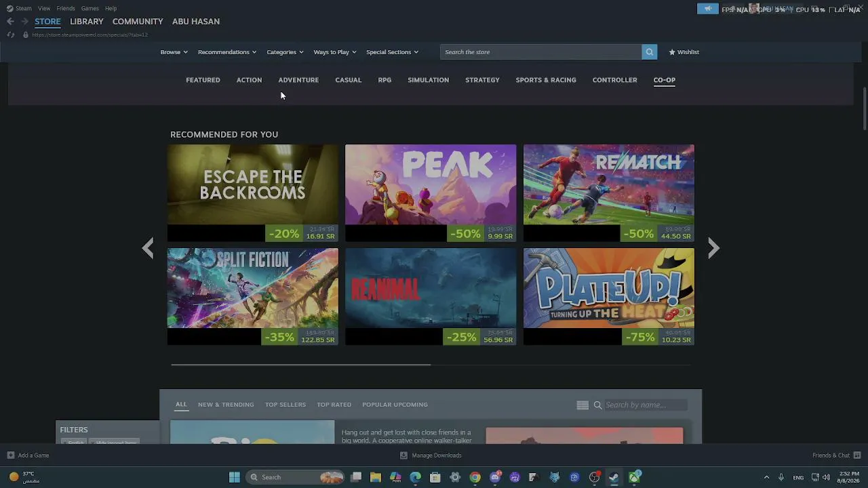The height and width of the screenshot is (488, 868).
Task: Switch to Steam icon on taskbar
Action: [614, 477]
